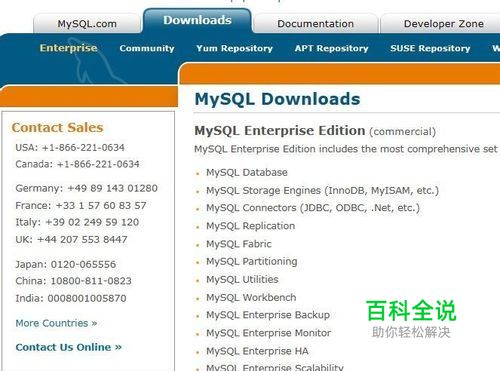Open the MySQL.com tab
The height and width of the screenshot is (371, 500).
pos(87,24)
